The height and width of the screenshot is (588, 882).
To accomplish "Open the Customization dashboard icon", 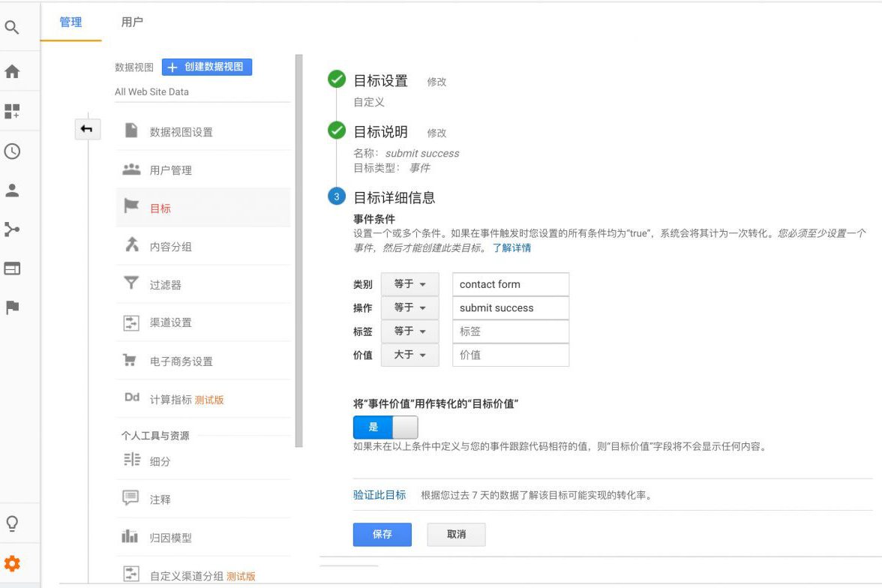I will 12,111.
